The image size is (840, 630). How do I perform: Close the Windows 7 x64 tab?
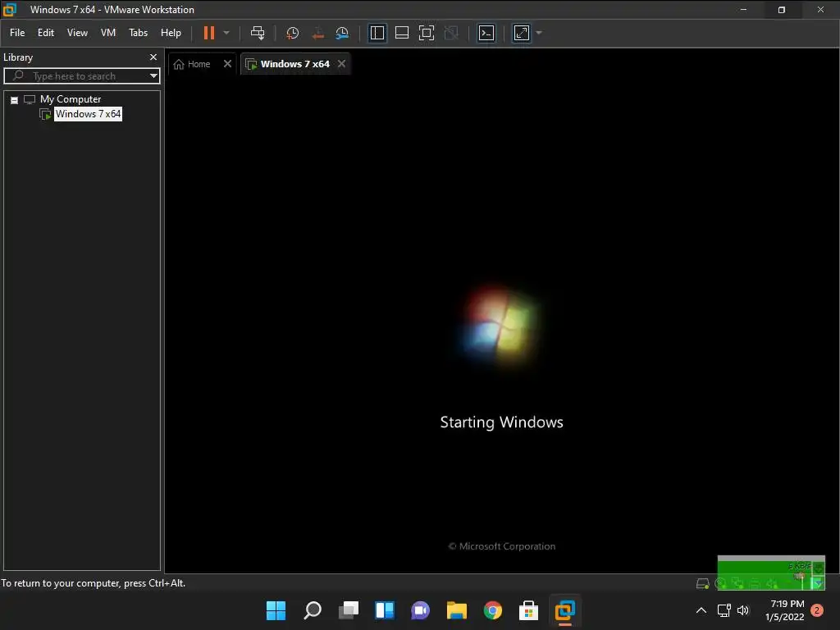pos(342,64)
